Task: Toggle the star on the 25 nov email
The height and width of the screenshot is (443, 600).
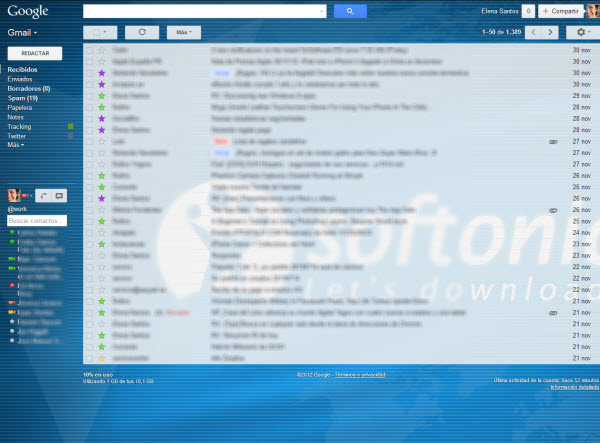Action: pyautogui.click(x=102, y=221)
